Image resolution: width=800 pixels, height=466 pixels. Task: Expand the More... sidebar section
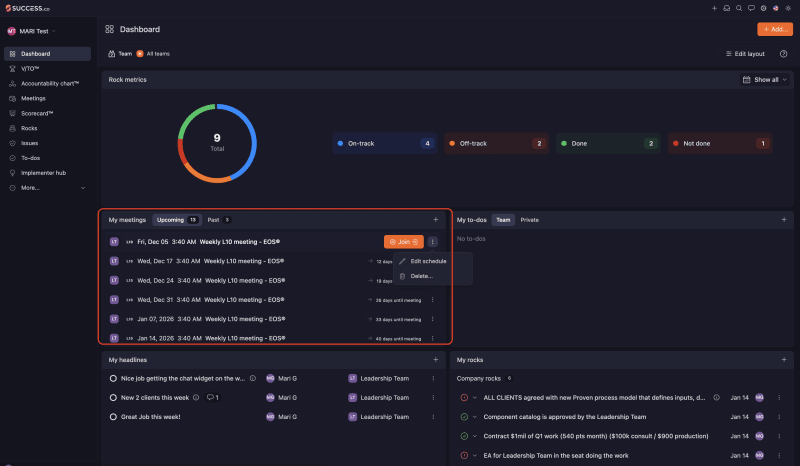47,188
